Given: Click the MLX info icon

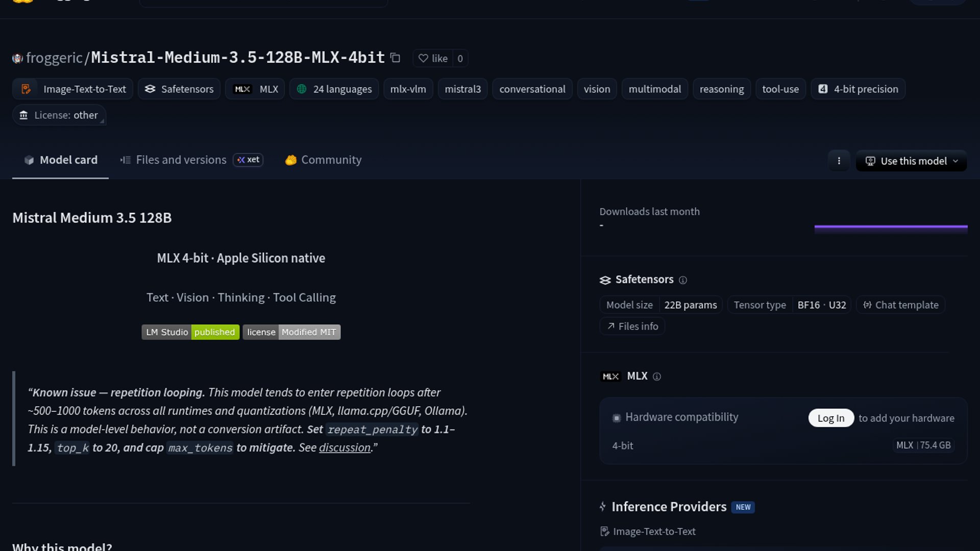Looking at the screenshot, I should point(657,377).
